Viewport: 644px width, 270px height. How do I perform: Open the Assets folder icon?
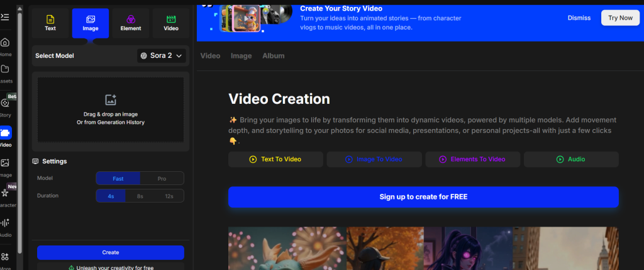[5, 69]
